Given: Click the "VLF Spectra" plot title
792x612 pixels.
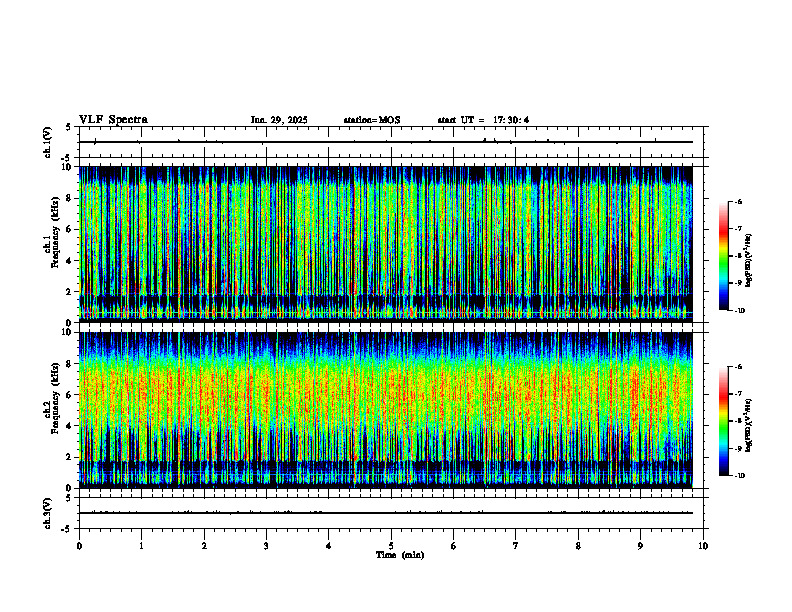Looking at the screenshot, I should [113, 120].
